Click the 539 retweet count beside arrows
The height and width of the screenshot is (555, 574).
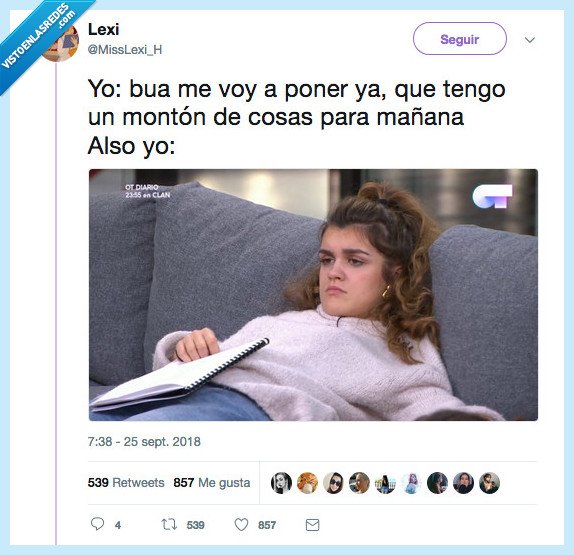point(195,525)
